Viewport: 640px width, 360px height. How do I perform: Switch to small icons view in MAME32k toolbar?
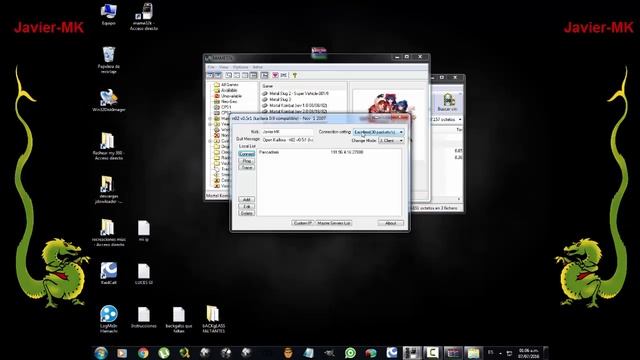pos(237,76)
